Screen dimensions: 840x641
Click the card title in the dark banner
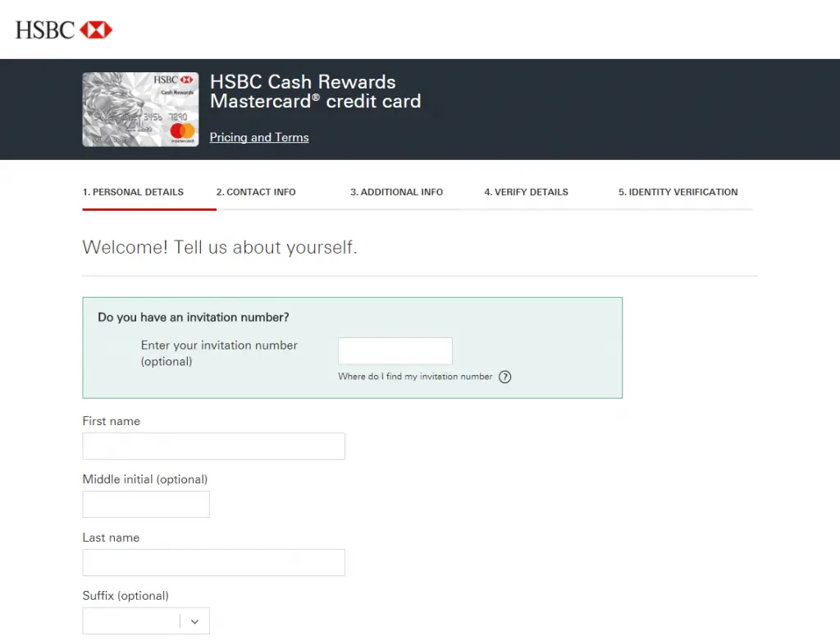(x=315, y=92)
